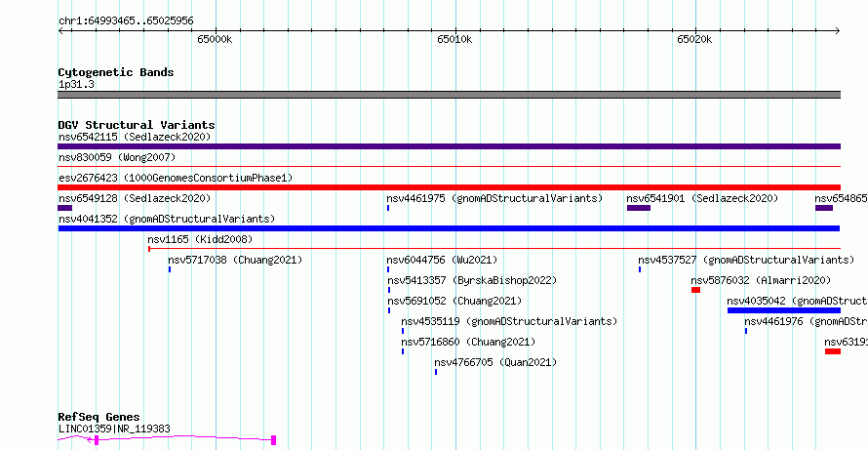This screenshot has width=868, height=450.
Task: Click the gray 1p31.3 cytogenetic band bar
Action: (449, 95)
